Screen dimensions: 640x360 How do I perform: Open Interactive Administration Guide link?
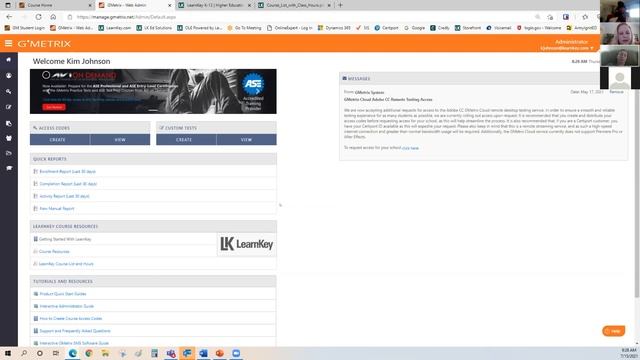point(67,306)
